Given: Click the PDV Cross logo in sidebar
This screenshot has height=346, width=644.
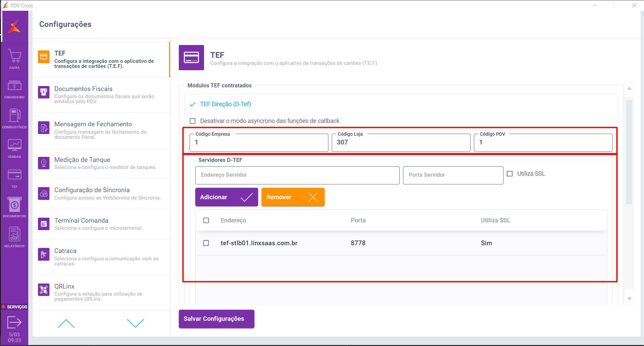Looking at the screenshot, I should pyautogui.click(x=14, y=27).
